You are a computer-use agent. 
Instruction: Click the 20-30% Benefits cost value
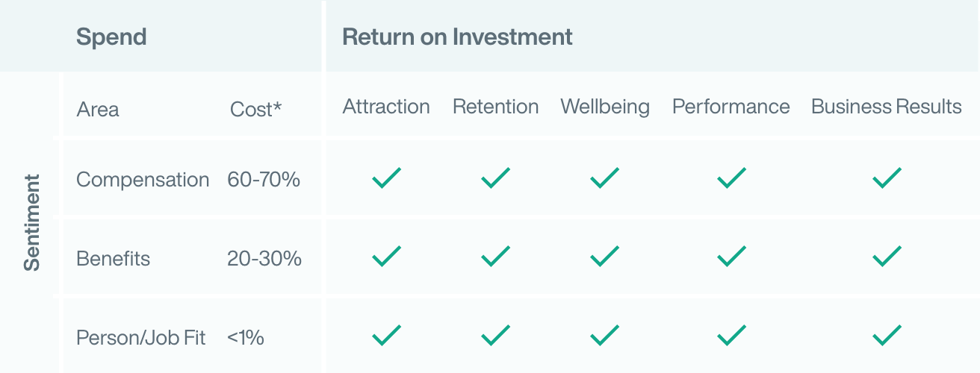(264, 259)
